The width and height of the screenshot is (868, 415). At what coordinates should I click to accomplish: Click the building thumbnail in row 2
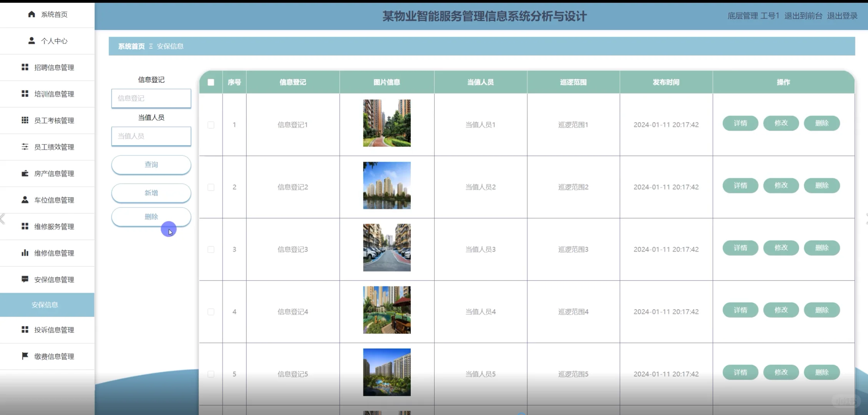(x=387, y=186)
